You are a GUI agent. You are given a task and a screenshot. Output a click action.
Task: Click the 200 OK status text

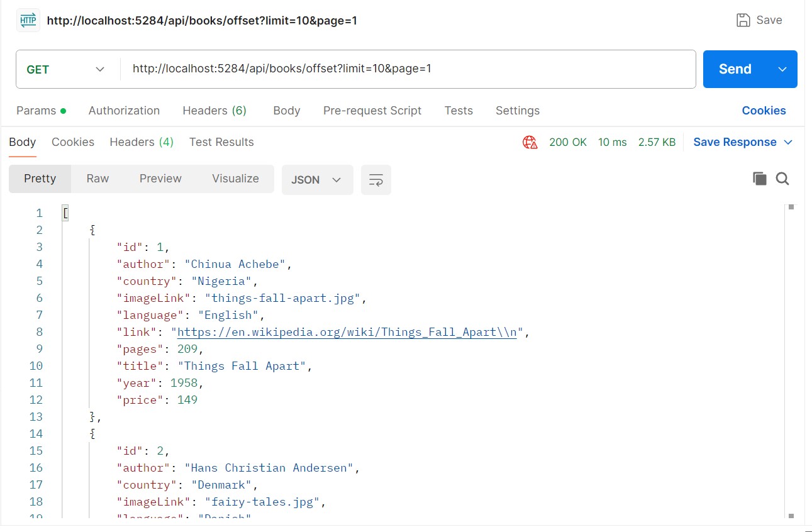(x=568, y=142)
